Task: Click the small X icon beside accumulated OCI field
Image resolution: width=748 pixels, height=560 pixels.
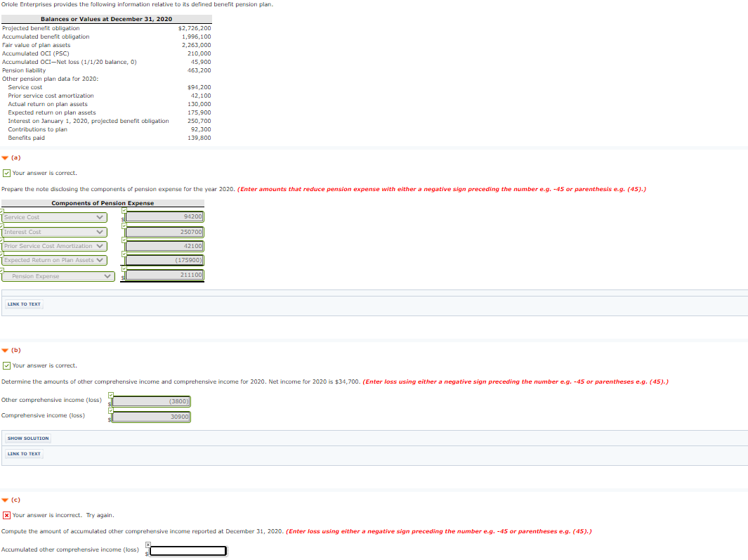Action: tap(148, 545)
